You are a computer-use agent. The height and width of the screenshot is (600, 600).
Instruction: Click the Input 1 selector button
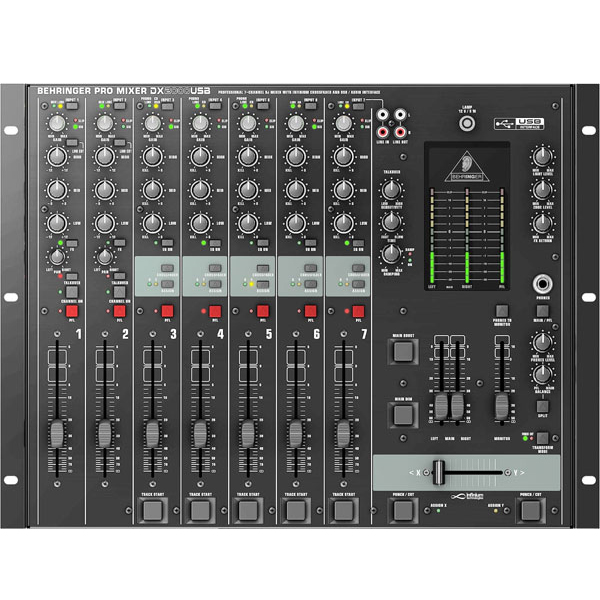[x=72, y=106]
